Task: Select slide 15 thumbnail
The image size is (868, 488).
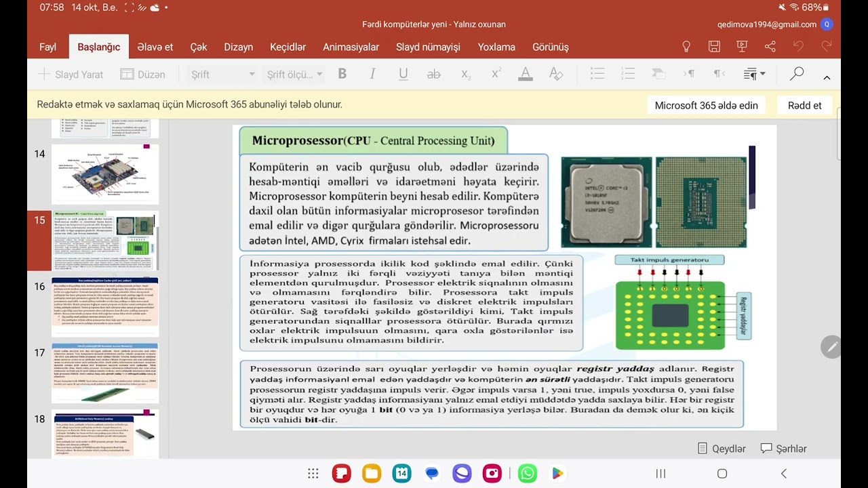Action: [105, 241]
